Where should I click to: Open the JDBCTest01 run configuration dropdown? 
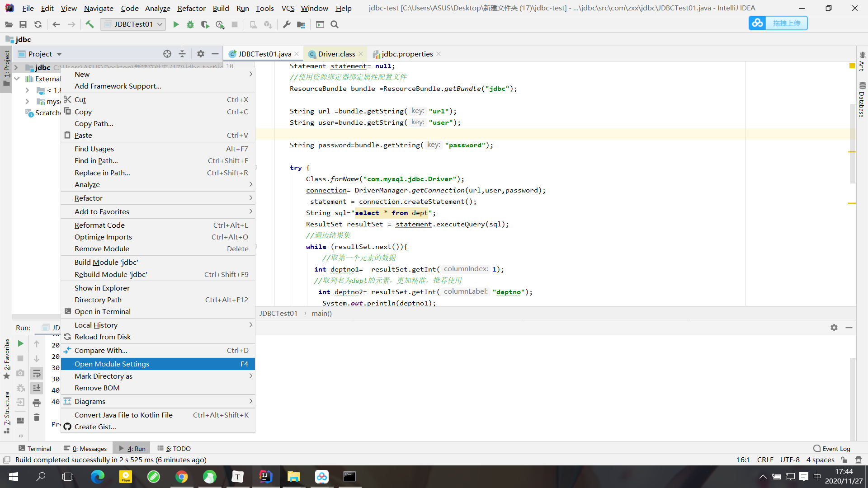[133, 24]
